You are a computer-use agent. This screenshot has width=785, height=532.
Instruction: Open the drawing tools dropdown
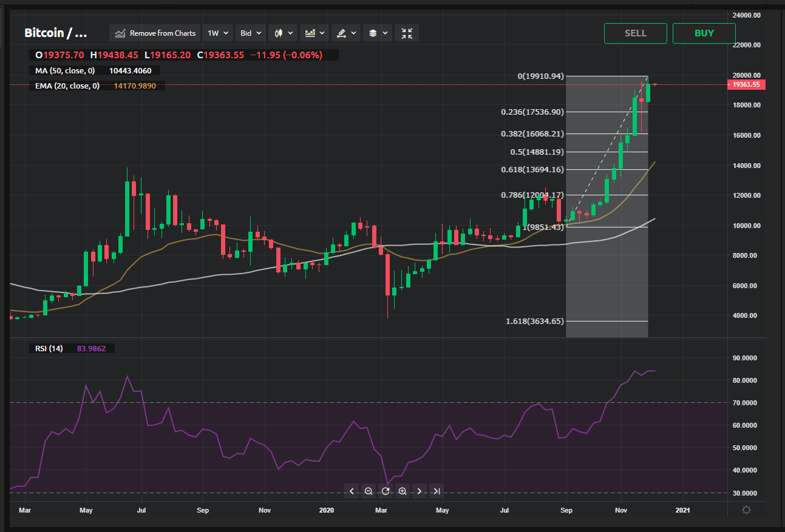click(346, 33)
